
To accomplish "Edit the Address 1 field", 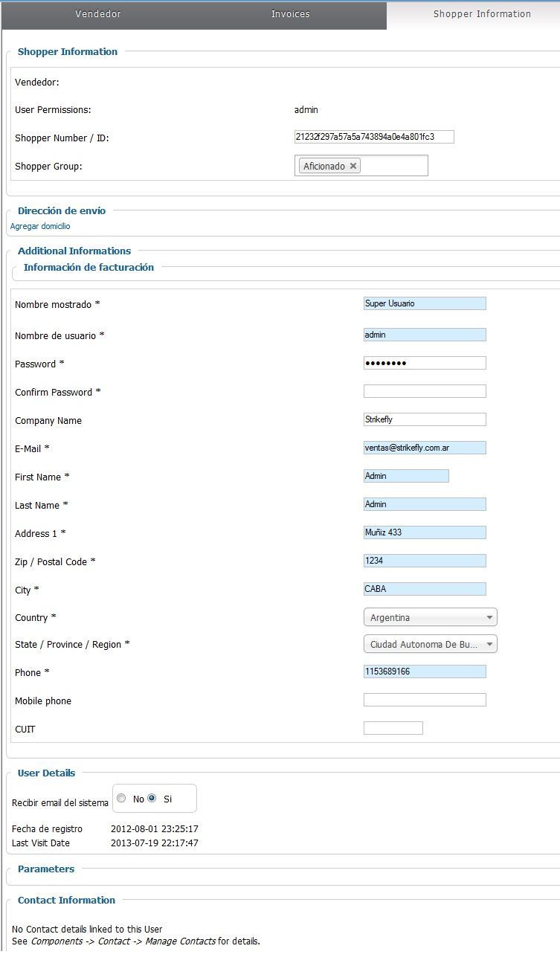I will tap(425, 532).
